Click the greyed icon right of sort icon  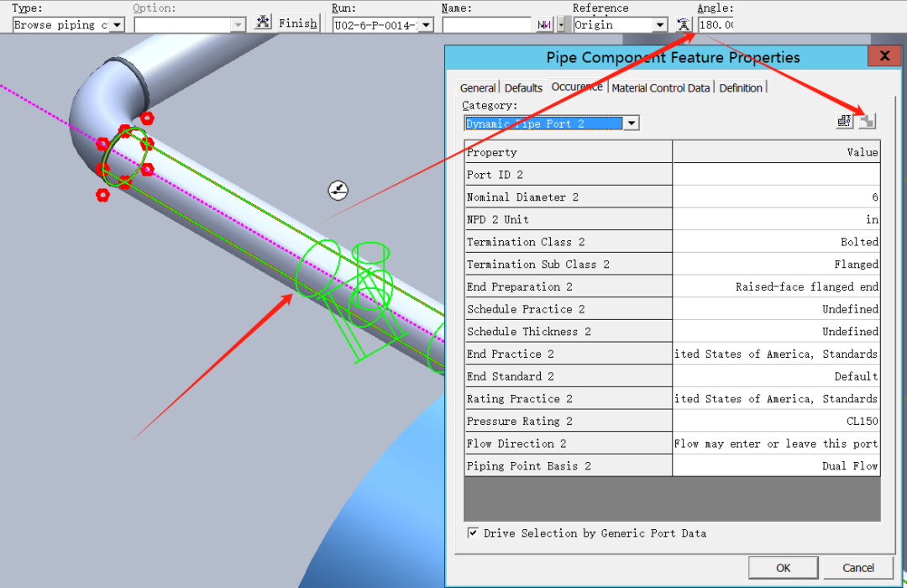(x=867, y=121)
